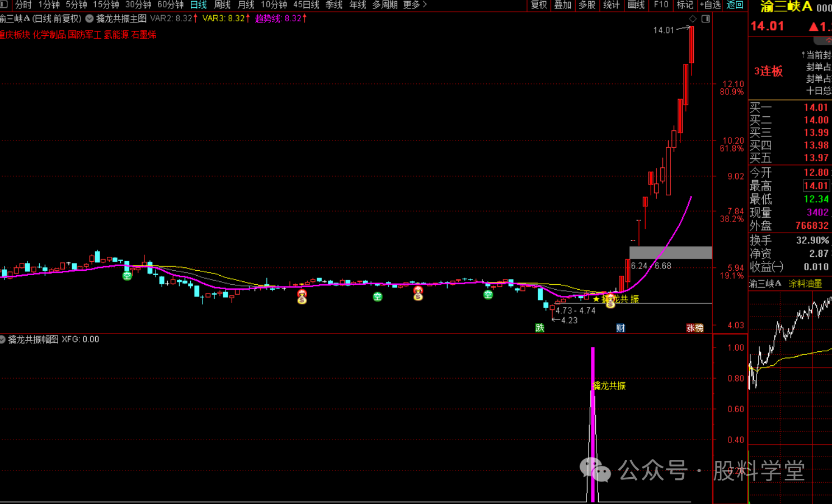Click the +自选 add to watchlist button
Viewport: 832px width, 504px height.
pos(710,5)
